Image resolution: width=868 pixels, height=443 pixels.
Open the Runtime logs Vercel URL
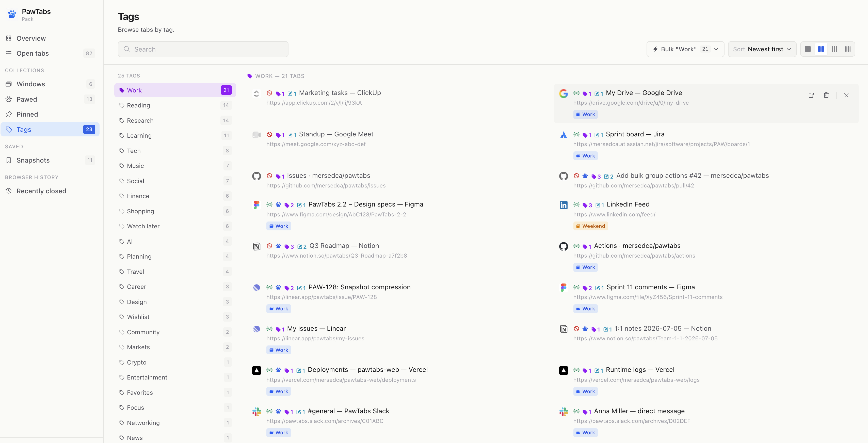(x=636, y=380)
